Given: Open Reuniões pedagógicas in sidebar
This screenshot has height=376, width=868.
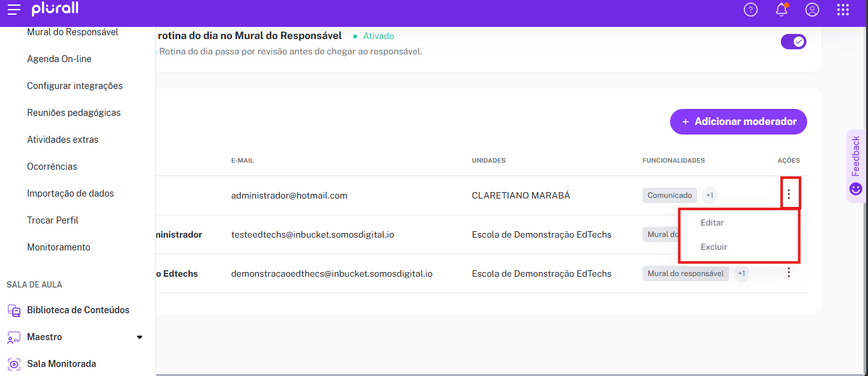Looking at the screenshot, I should point(74,113).
